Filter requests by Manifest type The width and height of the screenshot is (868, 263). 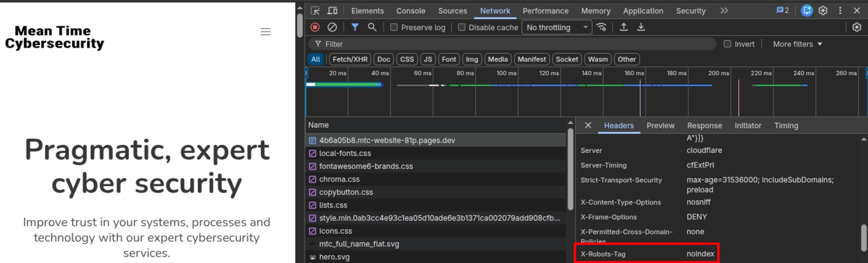[x=532, y=59]
